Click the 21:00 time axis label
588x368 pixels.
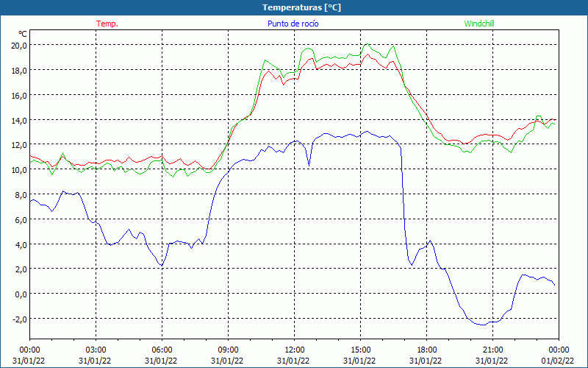point(492,350)
